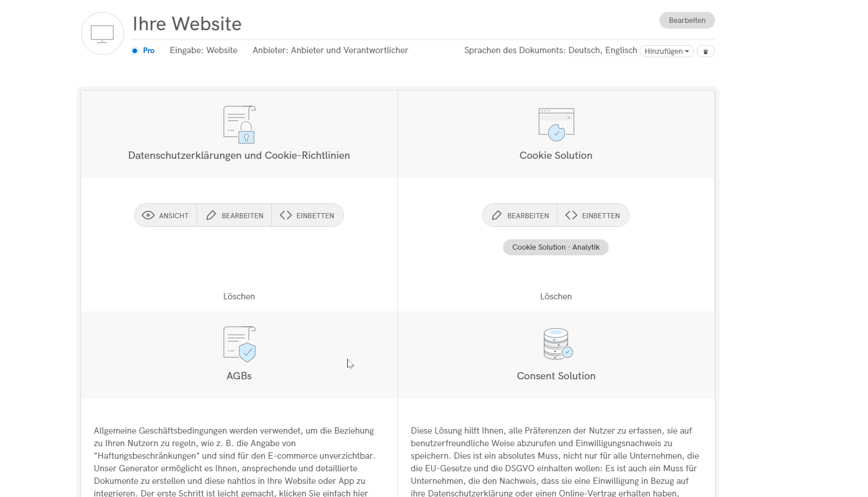Expand the Hinzufügen language dropdown
This screenshot has width=868, height=497.
pos(666,51)
